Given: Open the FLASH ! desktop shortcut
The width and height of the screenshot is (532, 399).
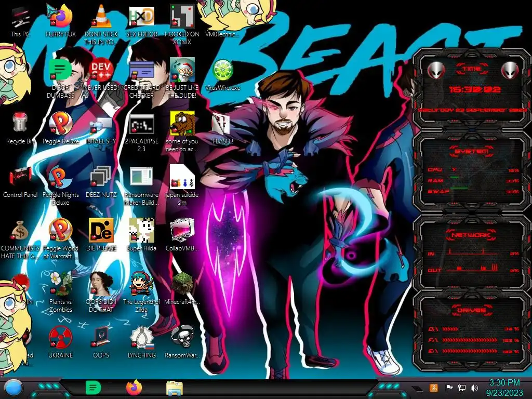Looking at the screenshot, I should 222,128.
